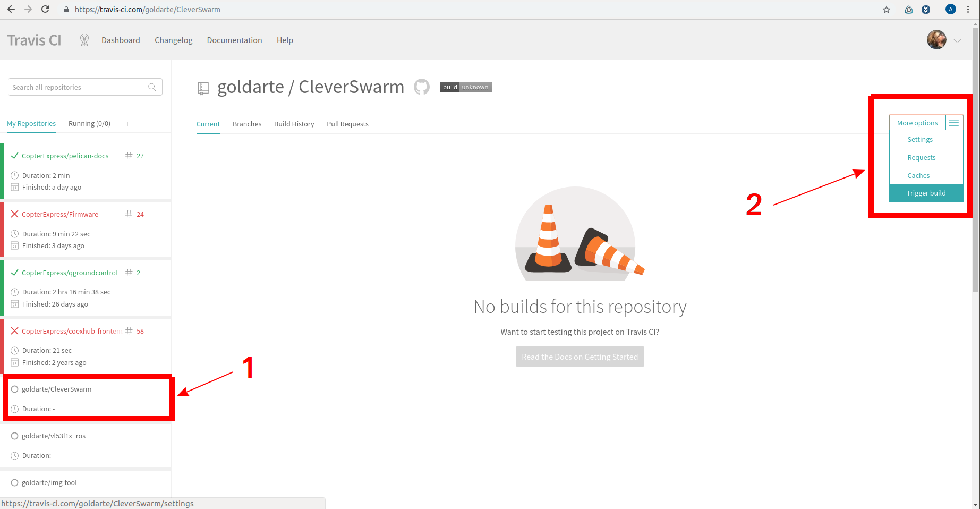Expand the user avatar dropdown chevron
The height and width of the screenshot is (509, 980).
[957, 41]
